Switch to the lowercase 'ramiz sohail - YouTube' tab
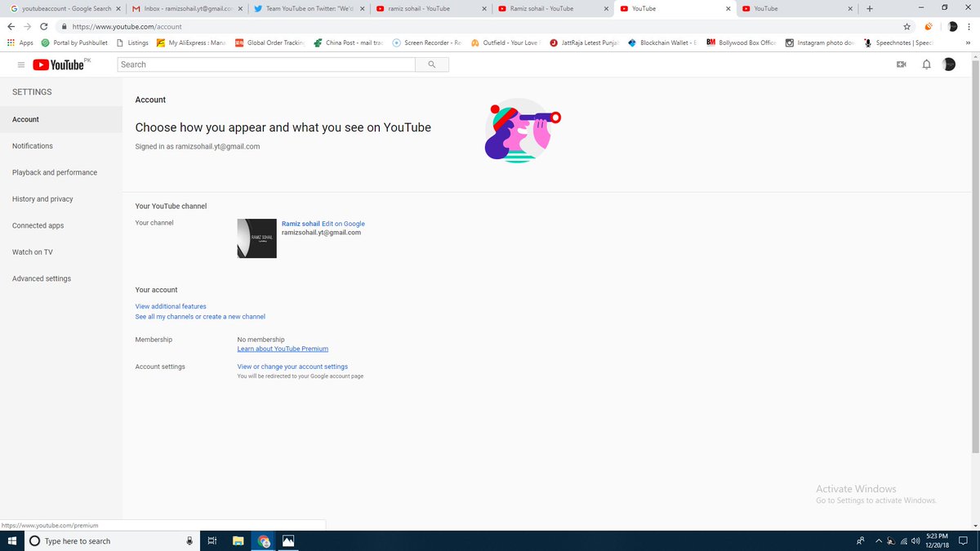The height and width of the screenshot is (551, 980). [x=430, y=9]
